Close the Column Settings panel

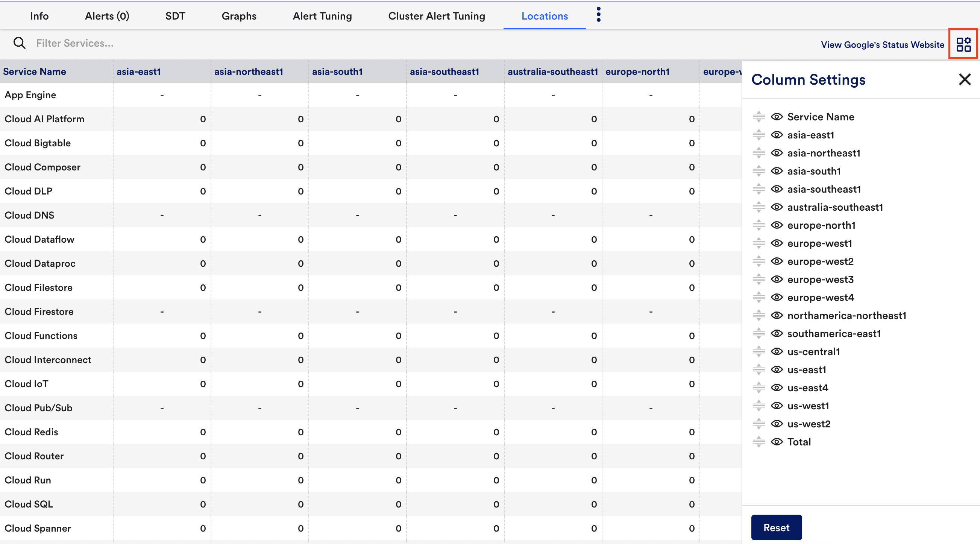965,79
